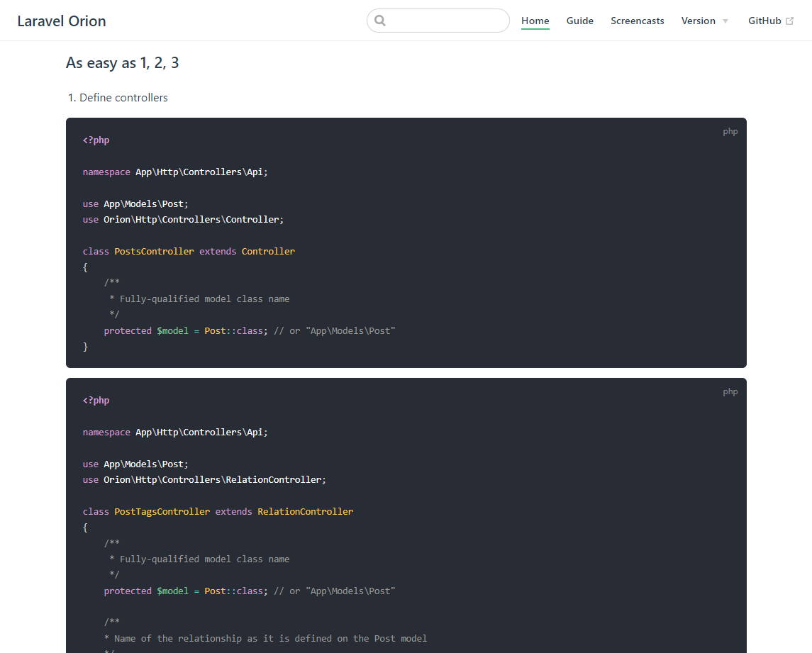Click the php label on first code block
The width and height of the screenshot is (812, 653).
coord(730,131)
